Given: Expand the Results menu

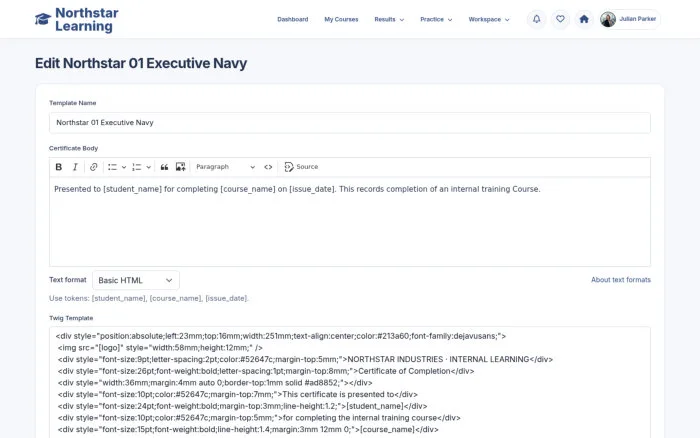Looking at the screenshot, I should pos(389,19).
